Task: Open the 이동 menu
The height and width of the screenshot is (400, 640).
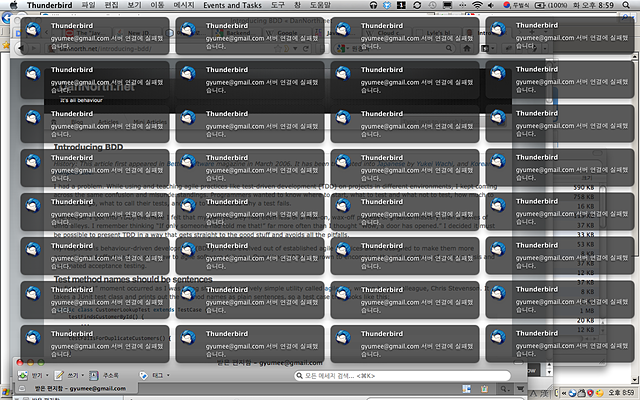Action: point(157,5)
